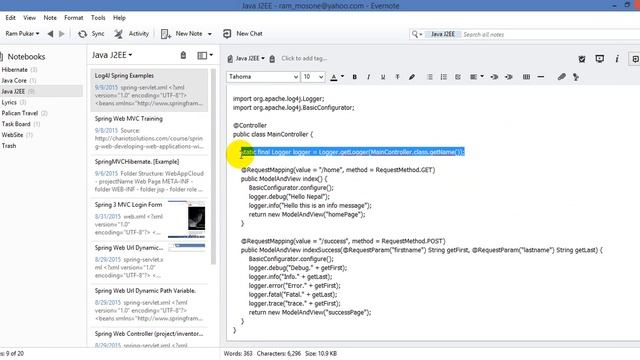The image size is (640, 360).
Task: Toggle italic formatting
Action: tap(368, 77)
